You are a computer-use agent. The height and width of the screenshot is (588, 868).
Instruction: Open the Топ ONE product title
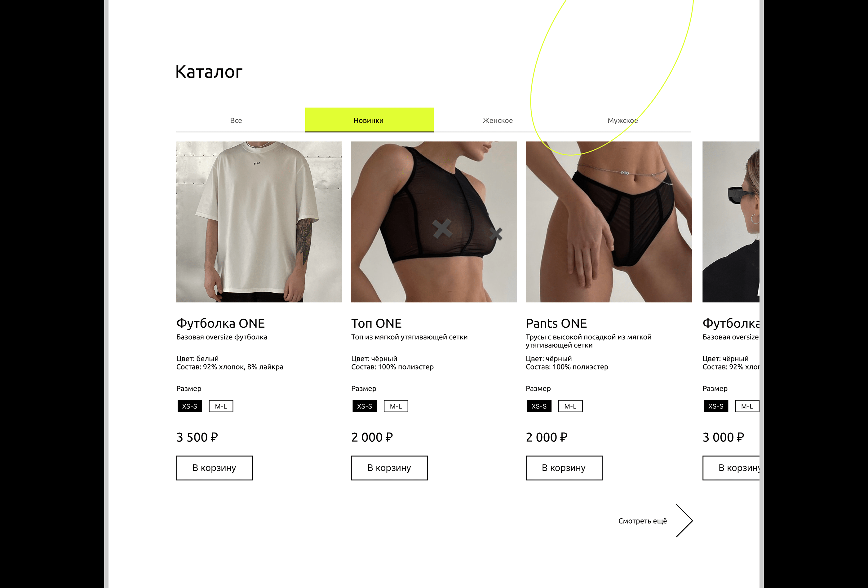pos(376,323)
